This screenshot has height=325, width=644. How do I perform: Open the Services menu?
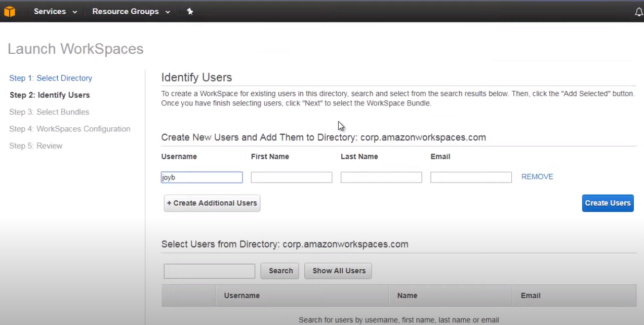point(50,11)
